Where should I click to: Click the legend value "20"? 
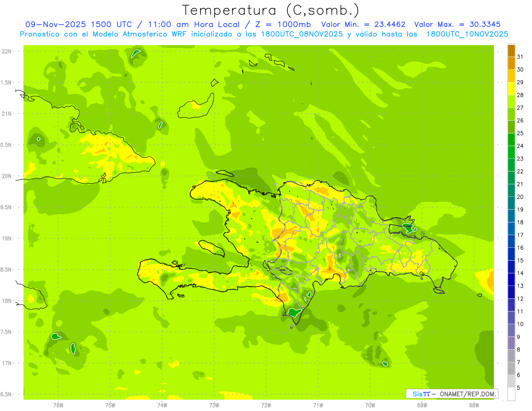[x=520, y=197]
